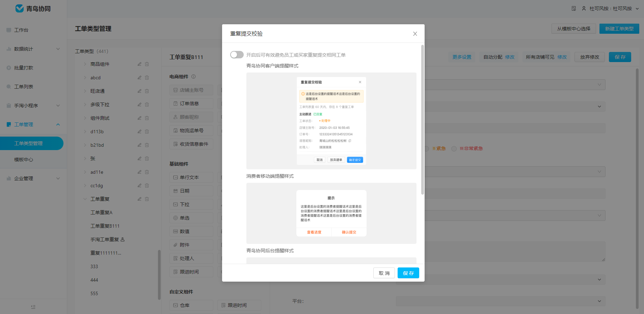Click 放弃修改 button
The height and width of the screenshot is (314, 644).
(x=590, y=57)
